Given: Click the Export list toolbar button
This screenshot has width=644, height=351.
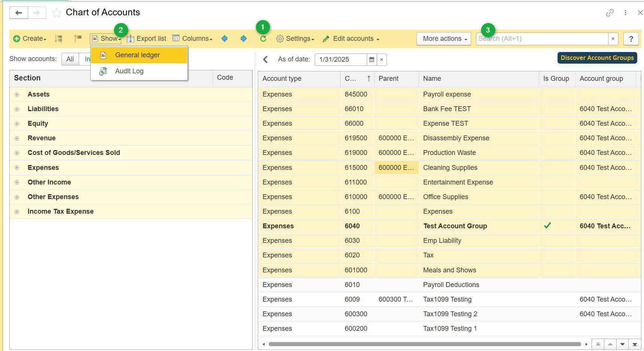Looking at the screenshot, I should [146, 39].
